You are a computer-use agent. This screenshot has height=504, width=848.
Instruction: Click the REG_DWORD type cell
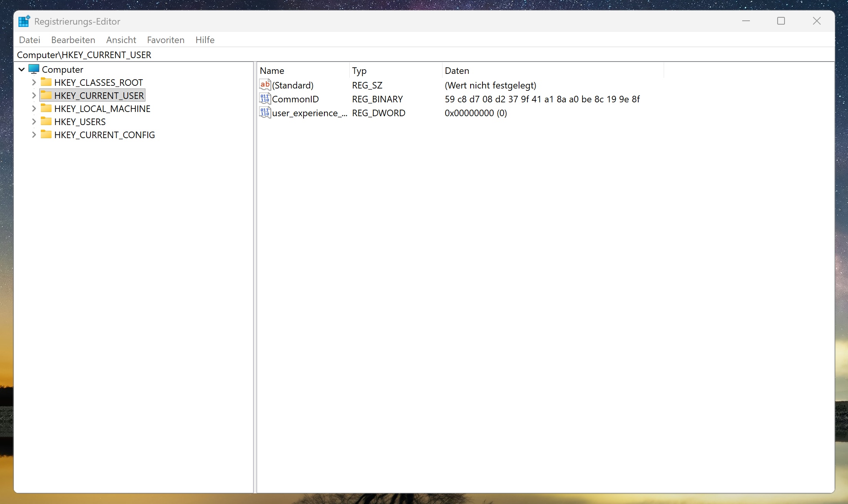[x=379, y=113]
